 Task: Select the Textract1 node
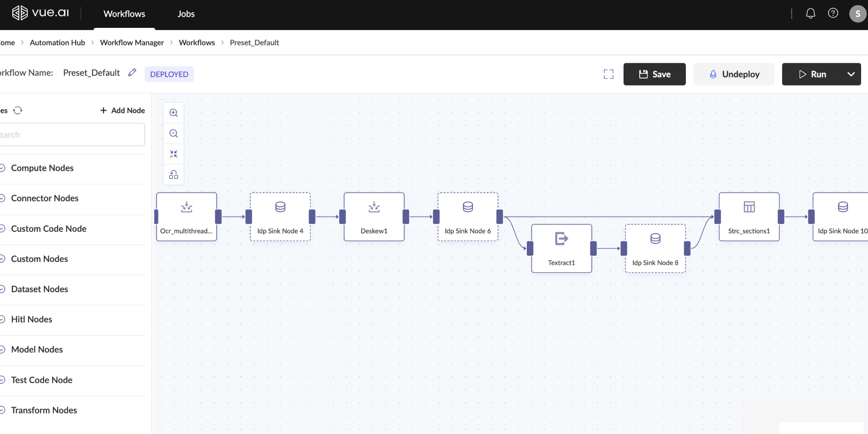click(562, 248)
